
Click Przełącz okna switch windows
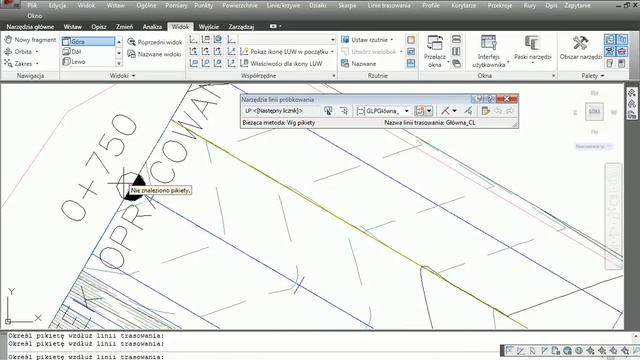click(435, 51)
